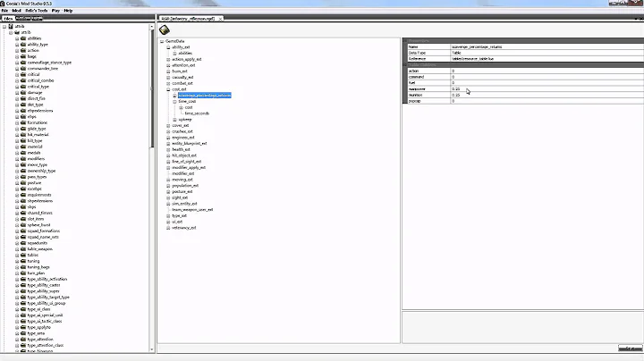Click the folder icon beside squad_formations
The height and width of the screenshot is (361, 644).
[23, 231]
